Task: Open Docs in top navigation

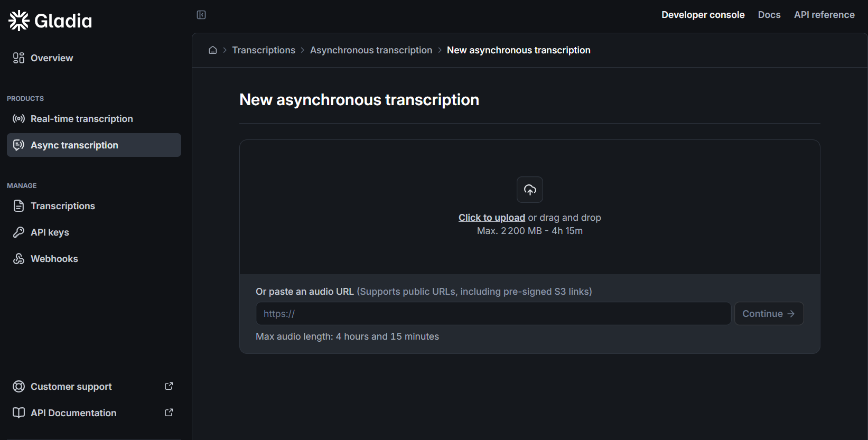Action: pos(769,15)
